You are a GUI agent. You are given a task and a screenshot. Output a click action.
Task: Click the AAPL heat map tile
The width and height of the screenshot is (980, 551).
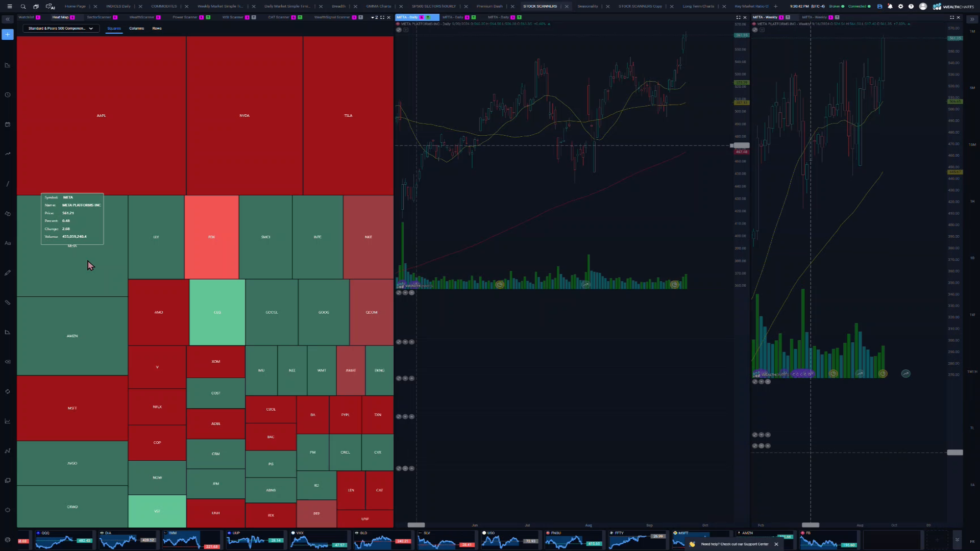click(101, 115)
